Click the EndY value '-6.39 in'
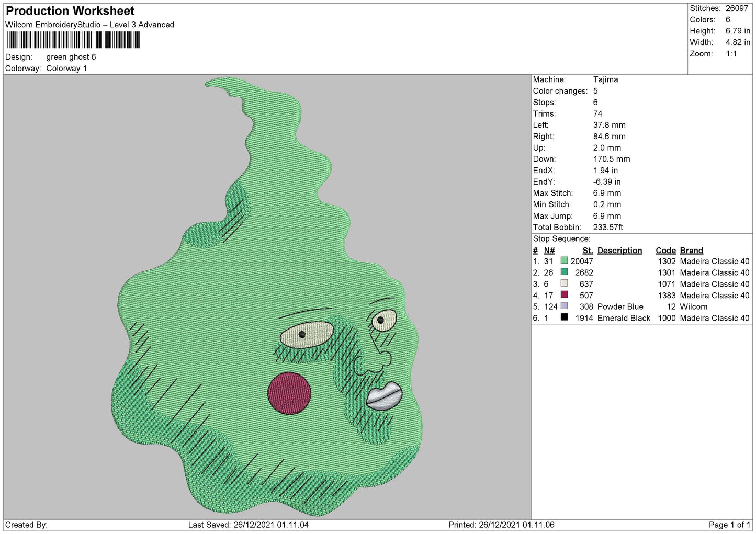 click(x=607, y=182)
